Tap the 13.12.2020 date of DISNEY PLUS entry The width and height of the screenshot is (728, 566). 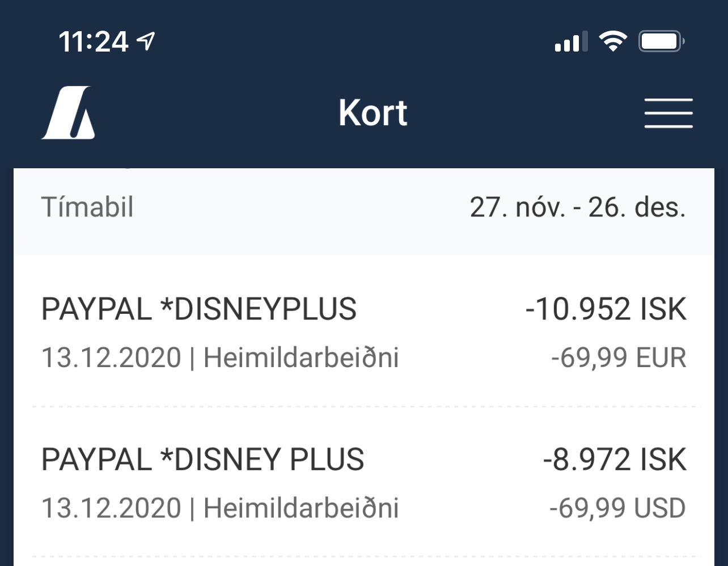click(x=111, y=508)
